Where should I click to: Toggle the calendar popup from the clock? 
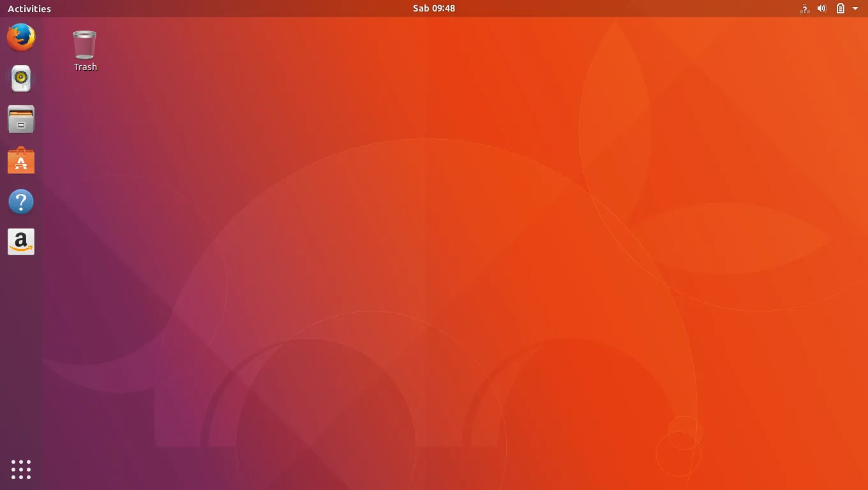click(x=434, y=8)
